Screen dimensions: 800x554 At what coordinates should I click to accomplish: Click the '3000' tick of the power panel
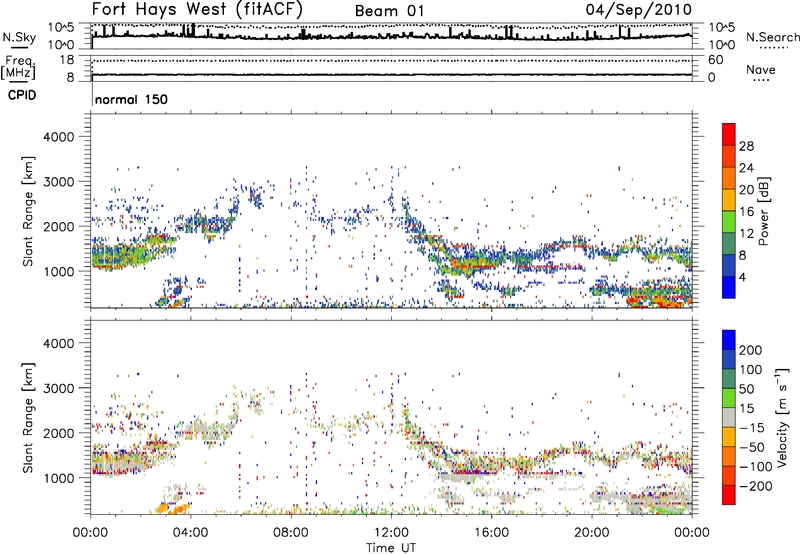(x=59, y=182)
